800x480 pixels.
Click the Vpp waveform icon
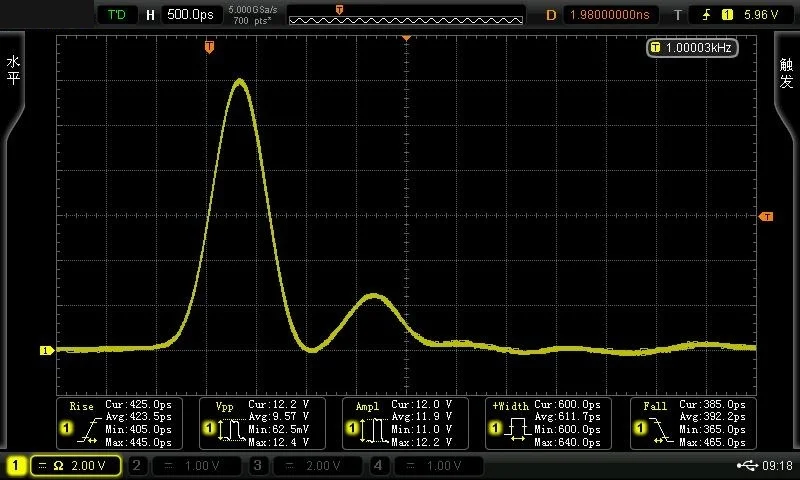coord(232,430)
